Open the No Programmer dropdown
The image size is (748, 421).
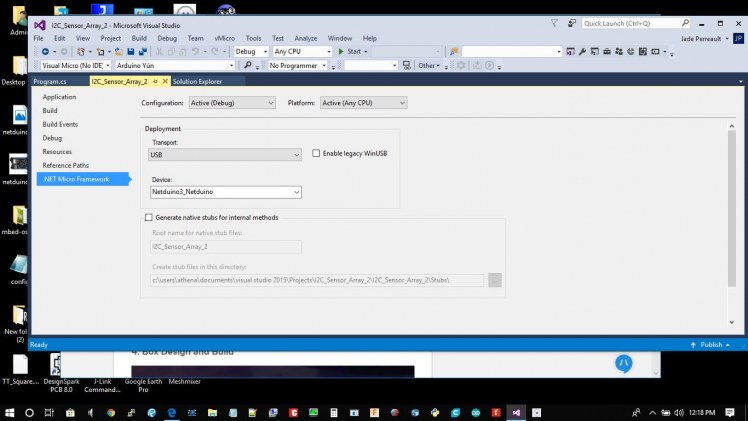click(298, 65)
